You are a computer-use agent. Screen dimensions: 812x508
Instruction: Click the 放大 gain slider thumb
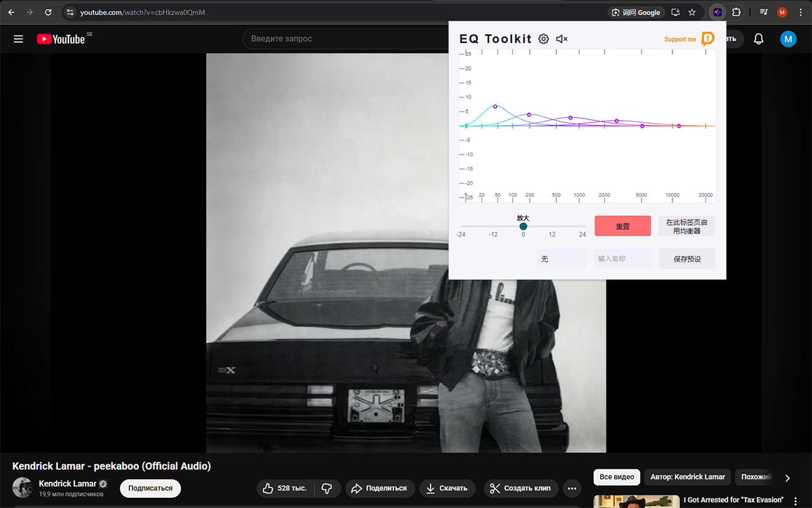(523, 226)
